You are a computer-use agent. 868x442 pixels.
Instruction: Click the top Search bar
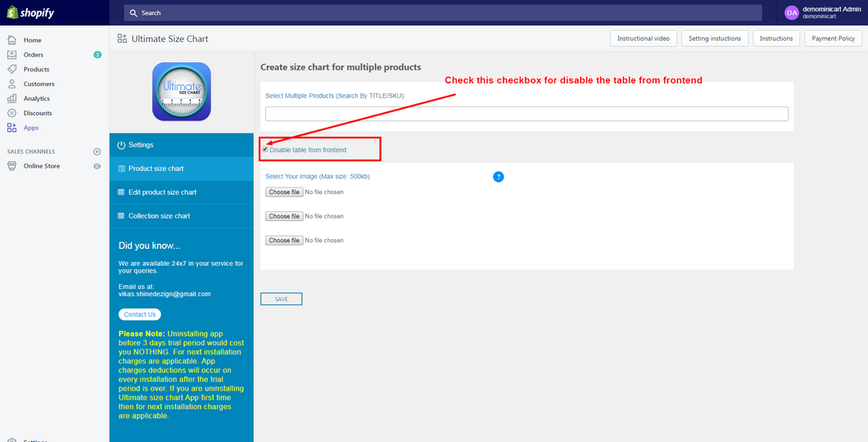(x=443, y=13)
